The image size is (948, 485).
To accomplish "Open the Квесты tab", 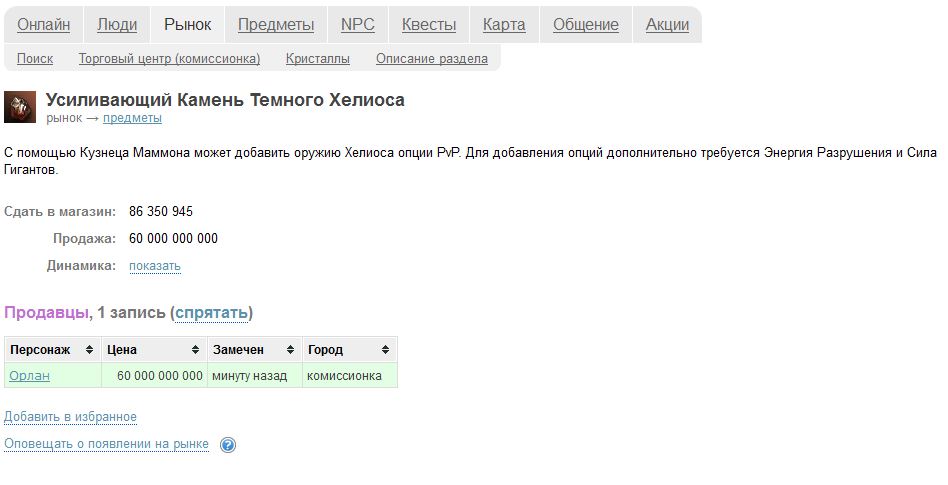I will pyautogui.click(x=429, y=25).
